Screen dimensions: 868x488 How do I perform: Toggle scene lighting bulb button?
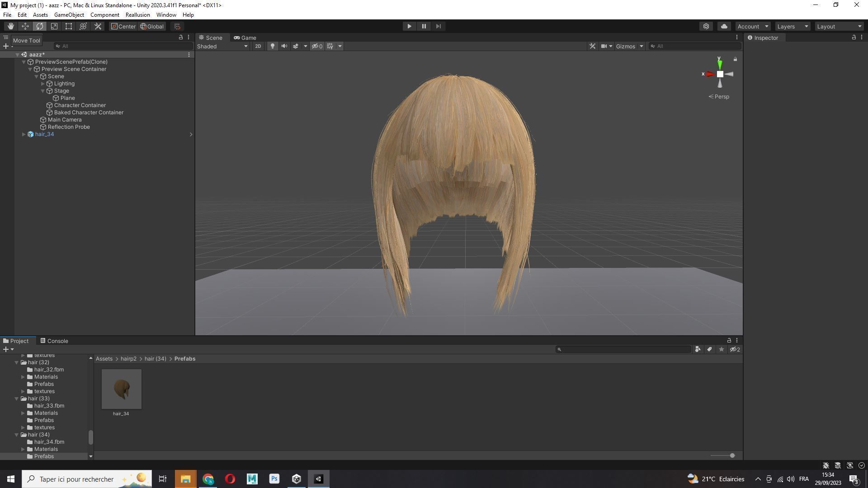pos(272,46)
